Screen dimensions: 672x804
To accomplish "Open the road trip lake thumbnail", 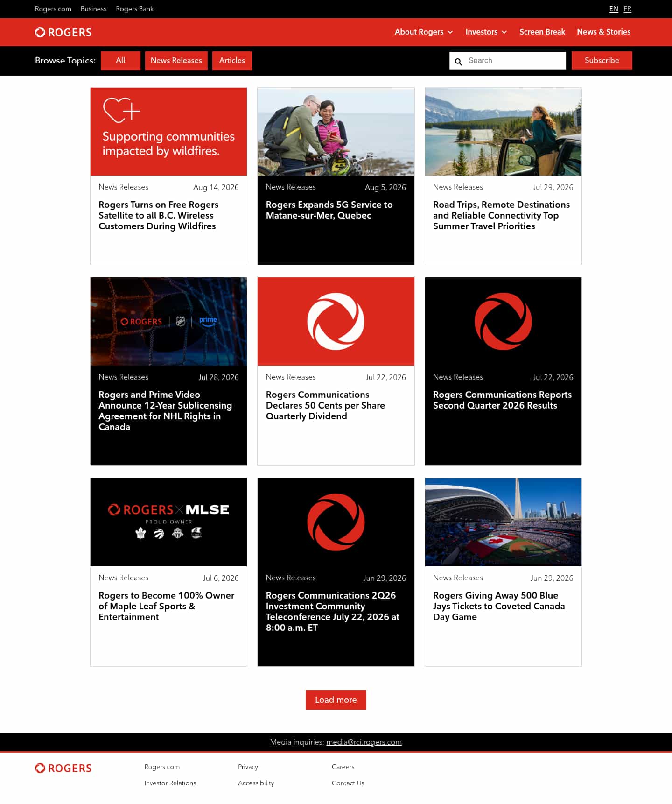I will pyautogui.click(x=503, y=132).
